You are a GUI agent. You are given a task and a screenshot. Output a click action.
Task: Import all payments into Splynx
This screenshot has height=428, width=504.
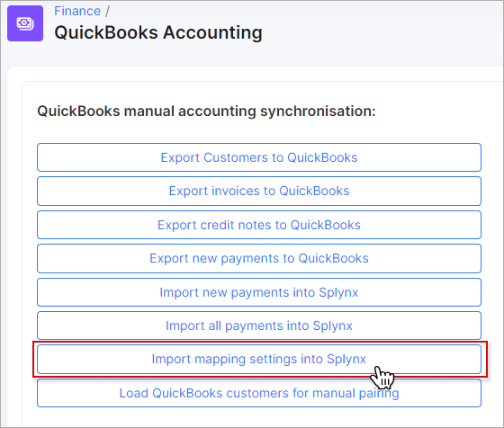coord(259,325)
